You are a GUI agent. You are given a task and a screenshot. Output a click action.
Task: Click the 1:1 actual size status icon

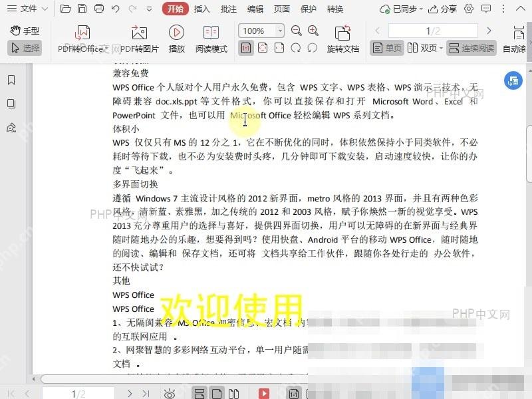[294, 394]
